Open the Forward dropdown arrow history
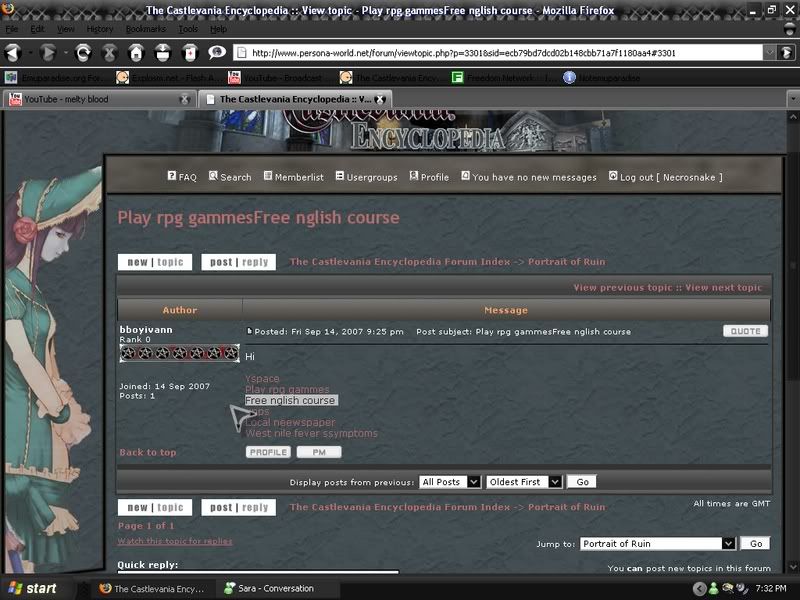This screenshot has width=800, height=600. coord(65,52)
